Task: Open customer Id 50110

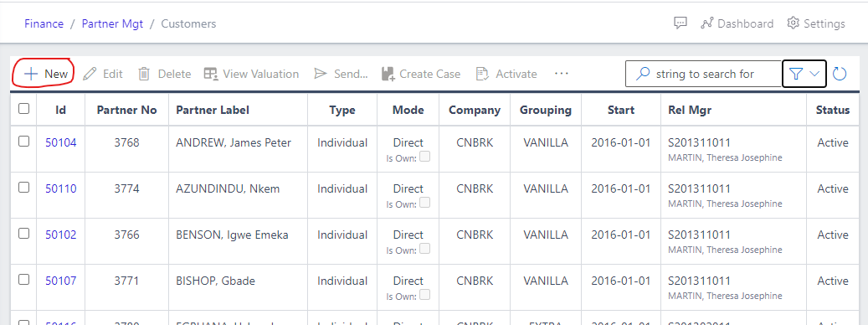Action: click(x=61, y=188)
